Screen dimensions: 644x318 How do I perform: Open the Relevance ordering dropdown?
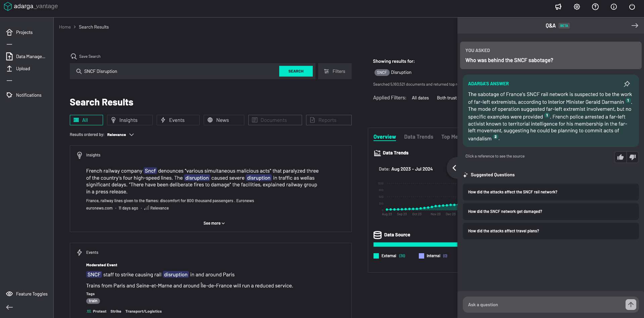[120, 135]
